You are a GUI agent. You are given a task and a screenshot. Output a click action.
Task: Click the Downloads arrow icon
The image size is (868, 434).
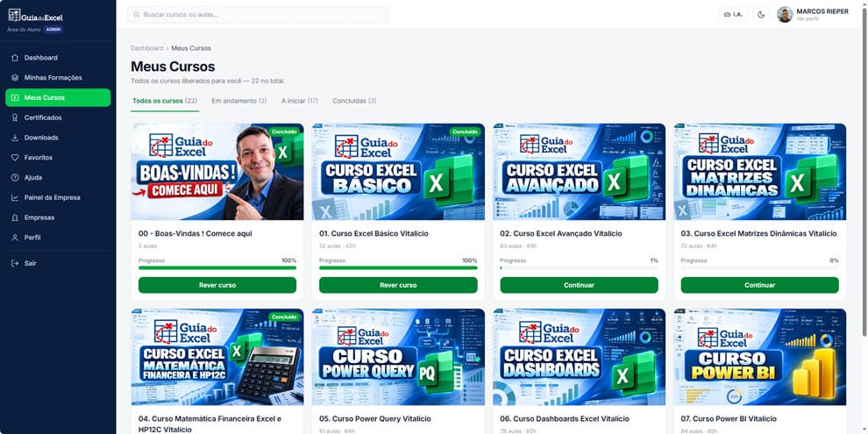point(15,138)
